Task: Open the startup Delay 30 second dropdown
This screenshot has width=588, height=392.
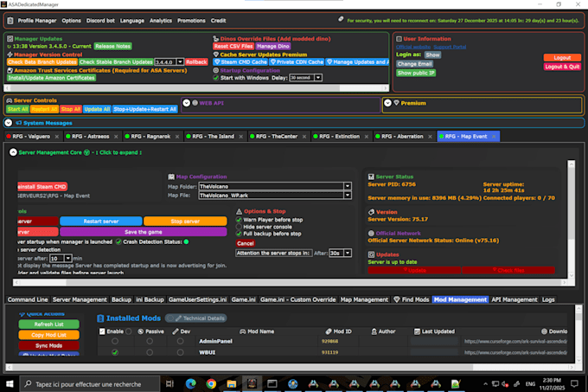Action: [318, 78]
